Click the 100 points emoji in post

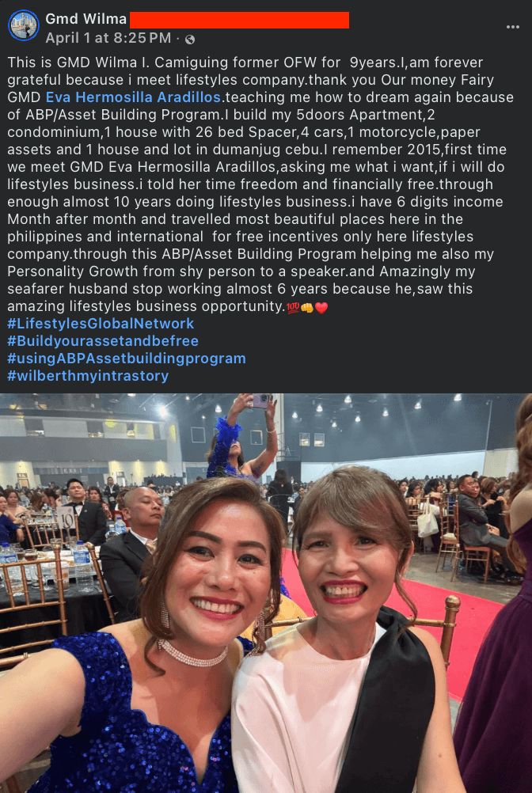click(293, 307)
